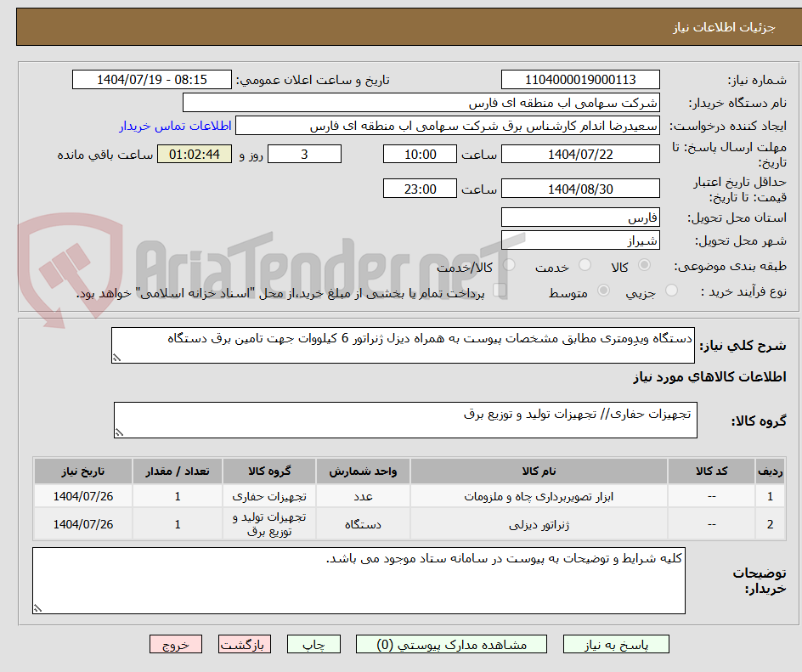The width and height of the screenshot is (802, 672).
Task: Enable the اسناد خزانه اسلامی payment checkbox
Action: click(500, 290)
